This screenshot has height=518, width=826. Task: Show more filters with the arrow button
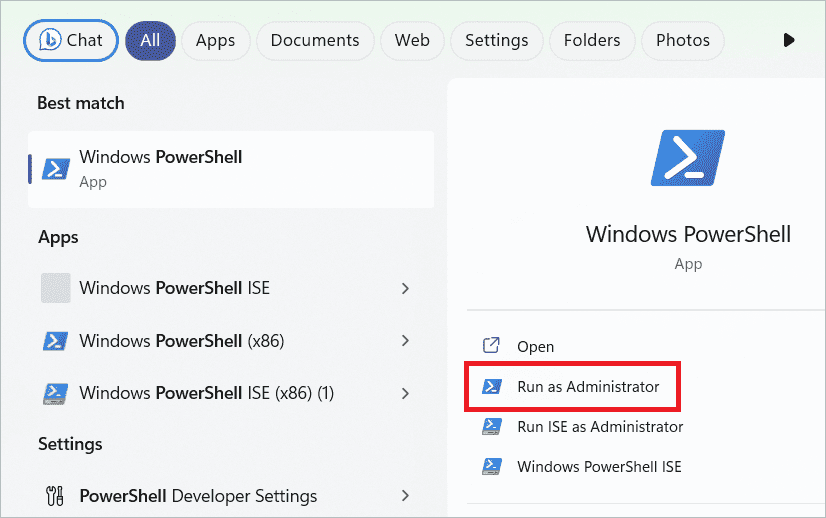tap(789, 40)
